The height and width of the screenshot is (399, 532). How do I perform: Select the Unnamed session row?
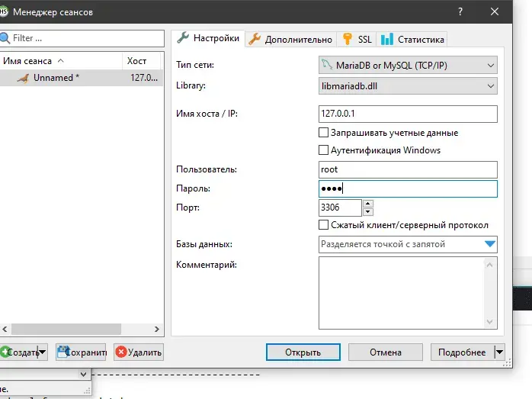click(82, 78)
